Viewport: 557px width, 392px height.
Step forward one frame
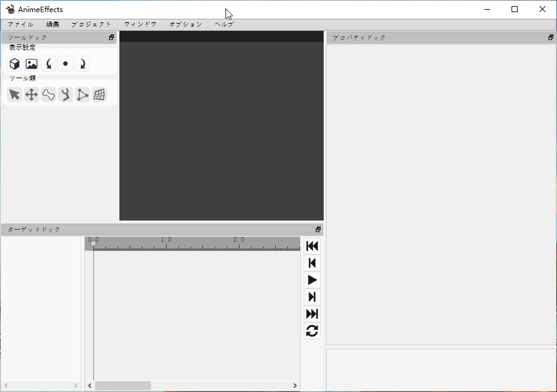[x=312, y=297]
